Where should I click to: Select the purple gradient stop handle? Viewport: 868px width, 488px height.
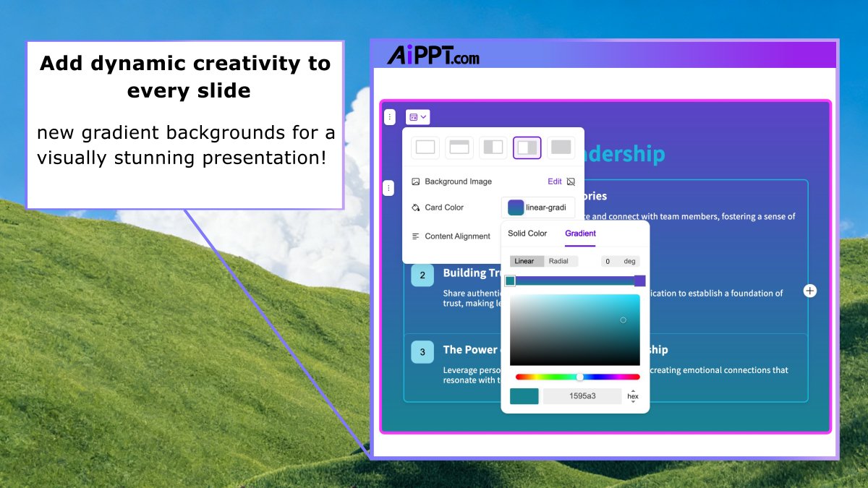[639, 281]
